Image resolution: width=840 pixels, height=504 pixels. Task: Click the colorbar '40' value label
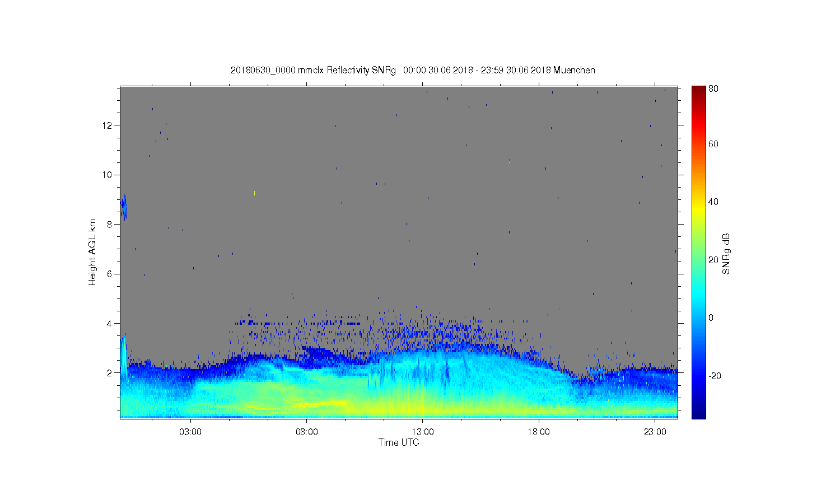(713, 202)
